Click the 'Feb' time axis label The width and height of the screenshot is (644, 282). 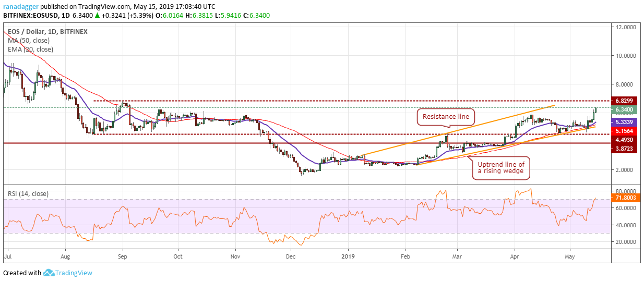tap(404, 256)
